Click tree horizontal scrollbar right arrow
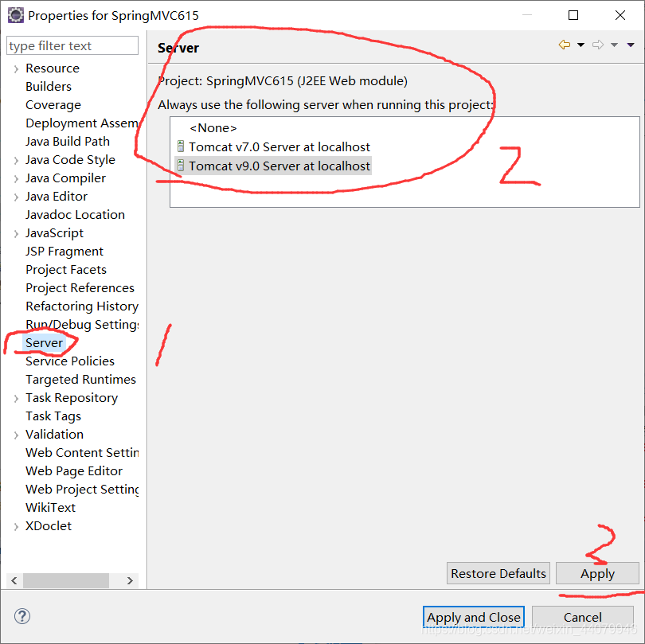Viewport: 645px width, 644px height. coord(130,580)
